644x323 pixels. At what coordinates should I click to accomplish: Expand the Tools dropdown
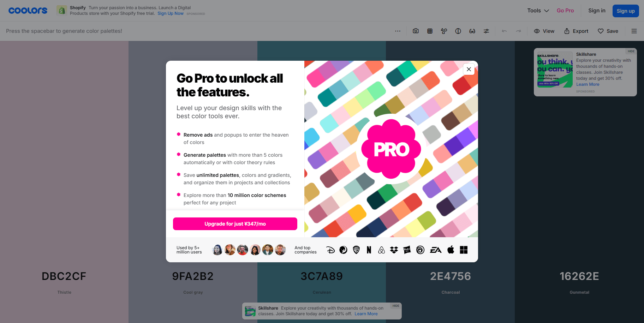[538, 11]
